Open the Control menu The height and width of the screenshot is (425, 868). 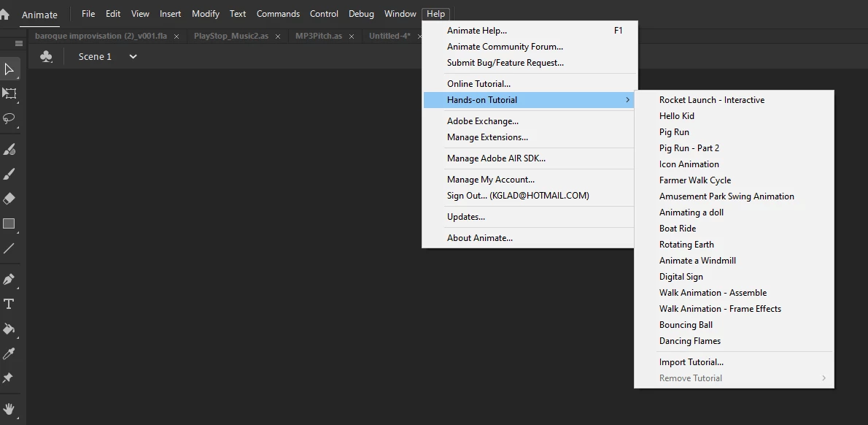tap(324, 14)
